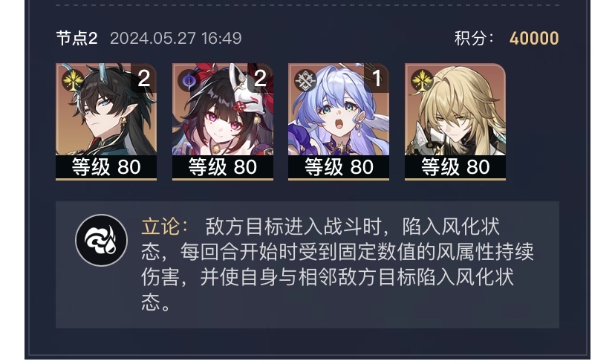This screenshot has width=615, height=364.
Task: Click the wind shear description paragraph
Action: [337, 264]
